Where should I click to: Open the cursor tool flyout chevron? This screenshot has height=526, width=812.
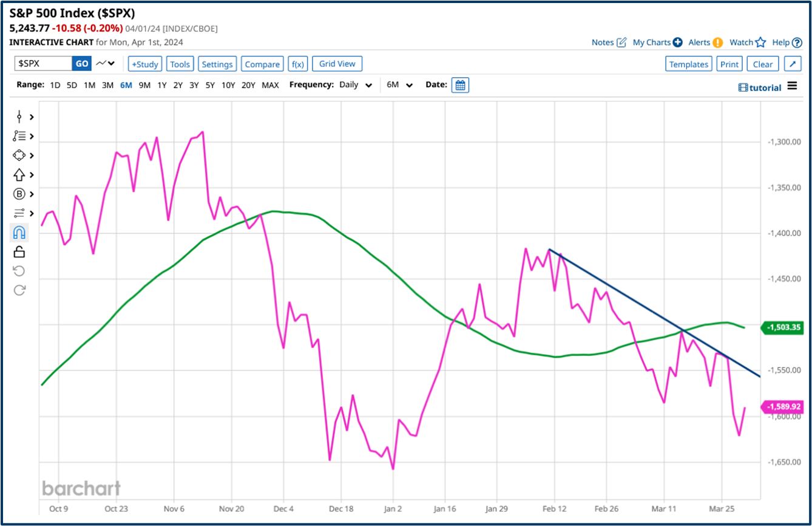pyautogui.click(x=30, y=116)
